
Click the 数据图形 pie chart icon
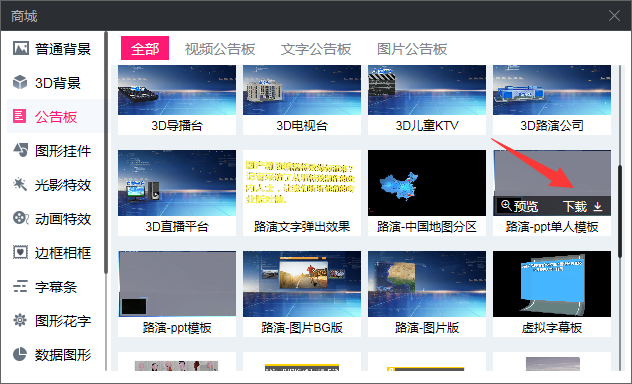(20, 354)
